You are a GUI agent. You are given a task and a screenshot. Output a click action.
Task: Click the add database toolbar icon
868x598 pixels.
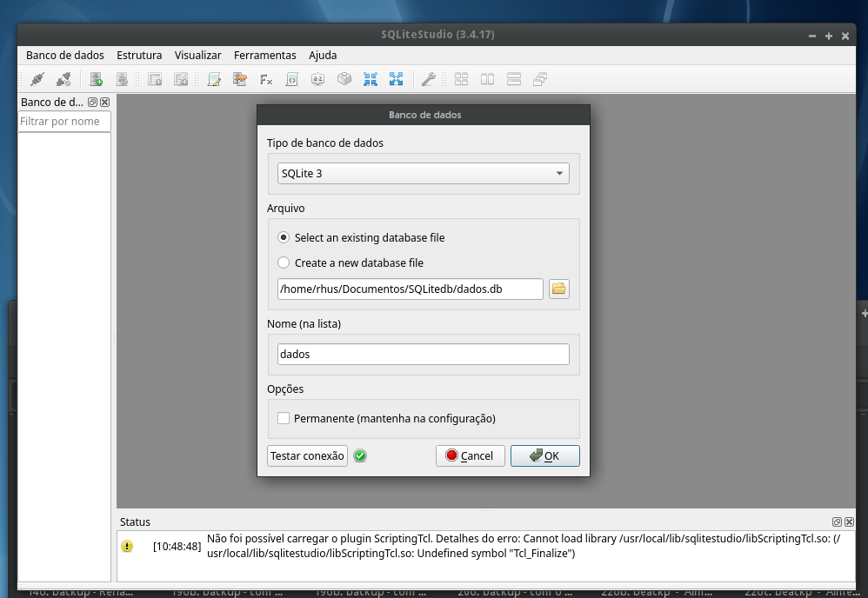point(97,79)
